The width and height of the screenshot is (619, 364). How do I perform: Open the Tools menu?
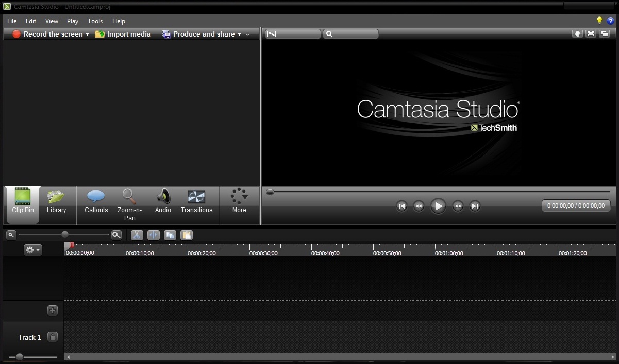[x=95, y=21]
